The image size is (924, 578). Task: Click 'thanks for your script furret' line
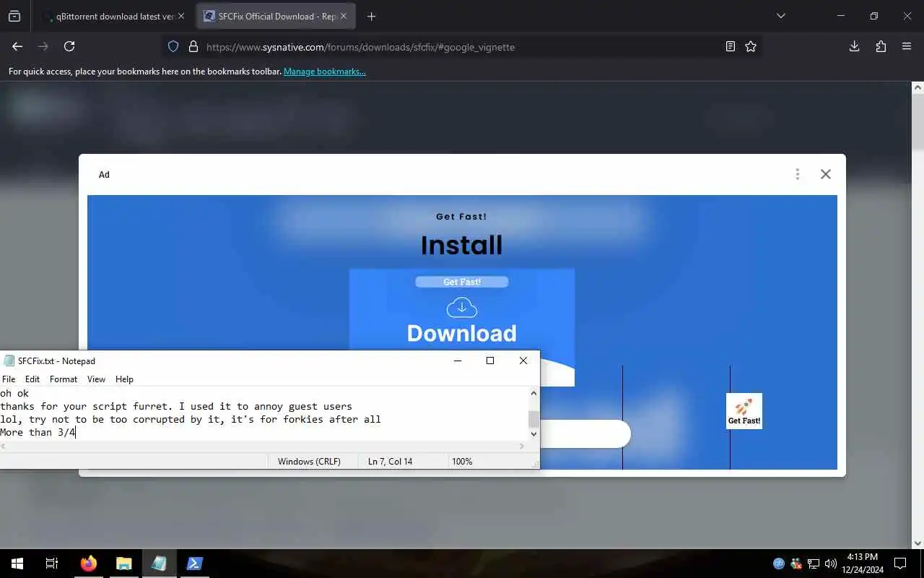coord(176,406)
